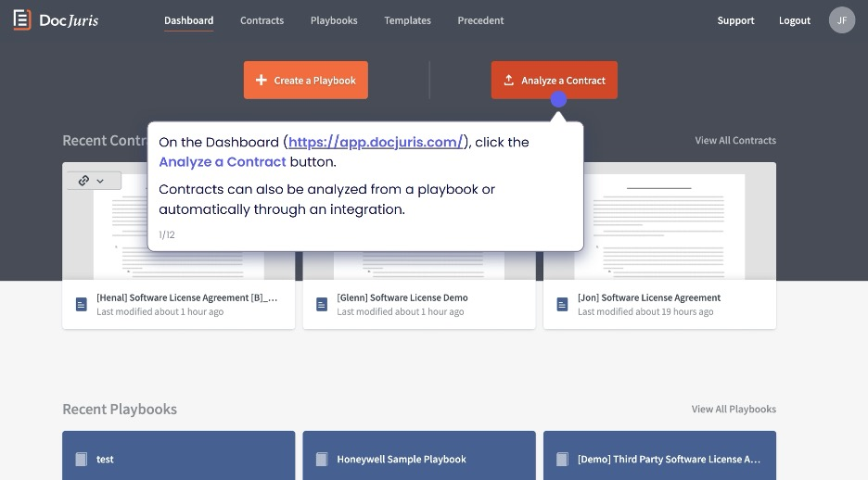Click the DocJuris logo icon
The width and height of the screenshot is (868, 480).
[22, 19]
